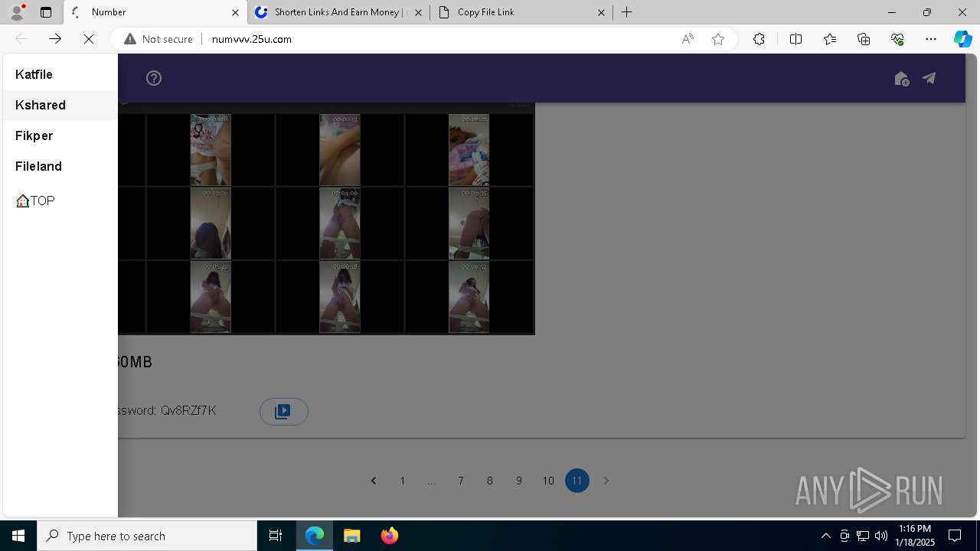Viewport: 980px width, 551px height.
Task: Open the browser profile icon
Action: click(x=17, y=12)
